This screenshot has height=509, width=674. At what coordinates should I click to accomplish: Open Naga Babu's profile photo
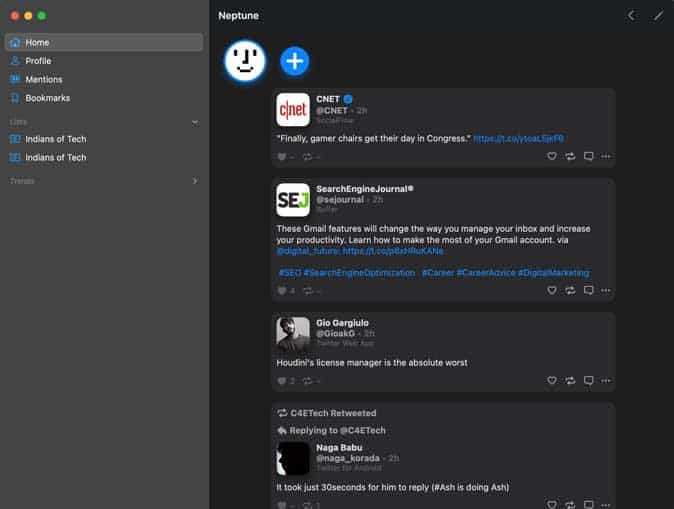[293, 458]
